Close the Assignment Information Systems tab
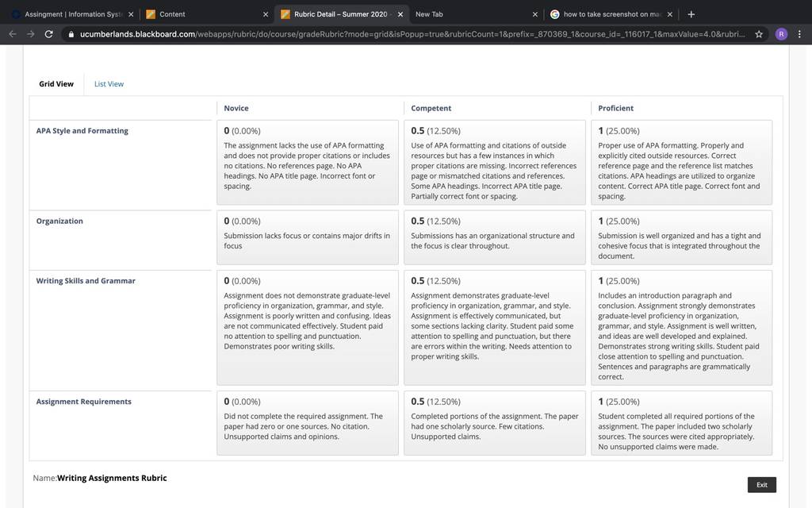This screenshot has width=812, height=508. (131, 14)
